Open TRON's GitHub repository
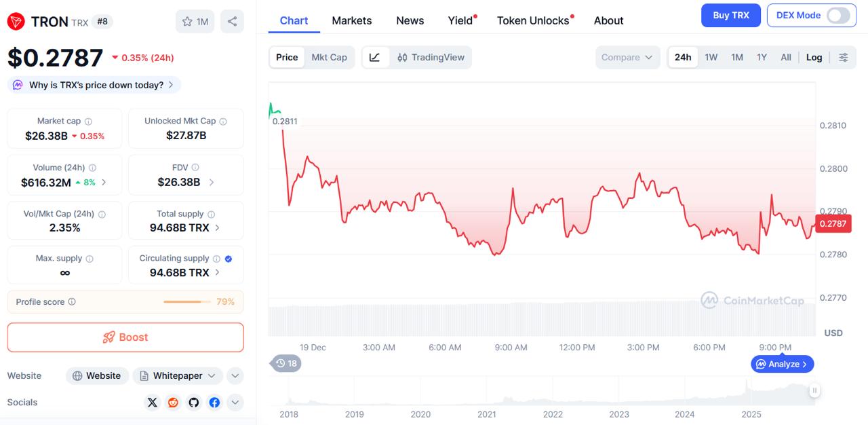This screenshot has width=868, height=425. [193, 402]
